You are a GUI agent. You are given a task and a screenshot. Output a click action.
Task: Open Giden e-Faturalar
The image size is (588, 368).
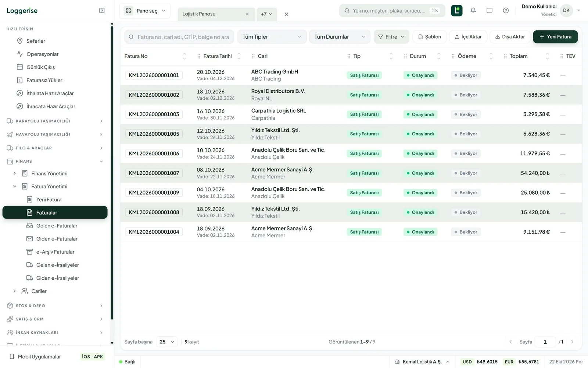(57, 239)
